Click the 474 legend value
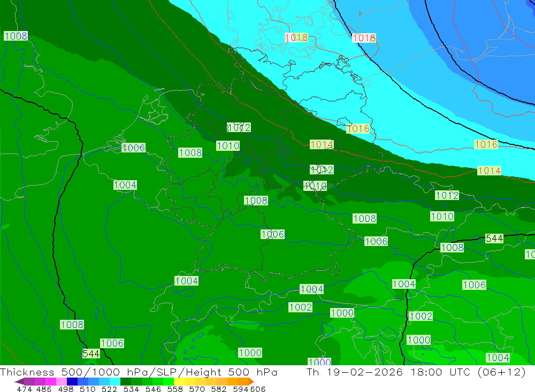 pos(25,389)
